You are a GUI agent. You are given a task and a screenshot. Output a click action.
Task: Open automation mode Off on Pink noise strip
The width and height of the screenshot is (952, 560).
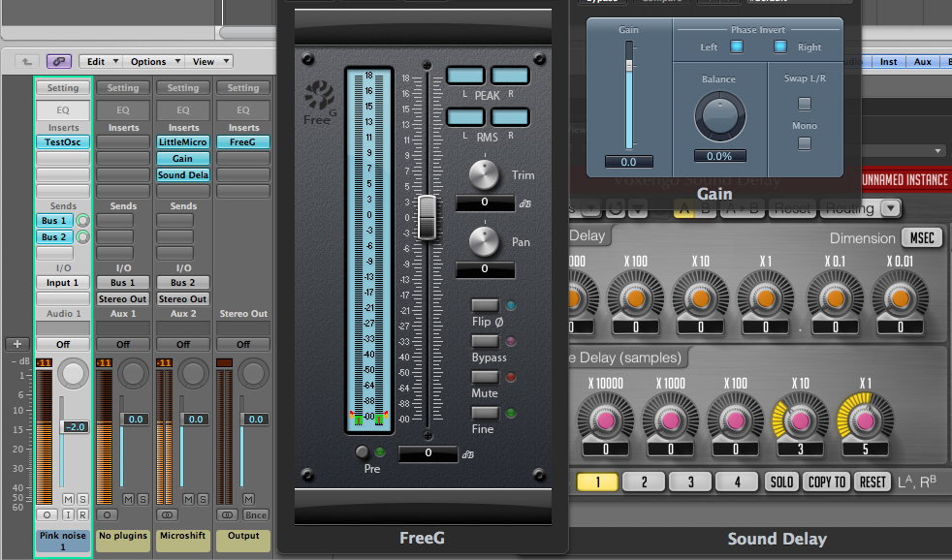click(63, 344)
